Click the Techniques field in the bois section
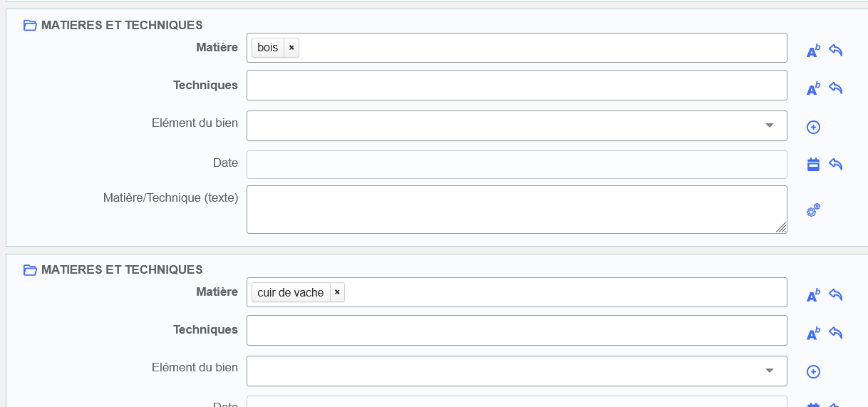This screenshot has height=407, width=868. [517, 86]
